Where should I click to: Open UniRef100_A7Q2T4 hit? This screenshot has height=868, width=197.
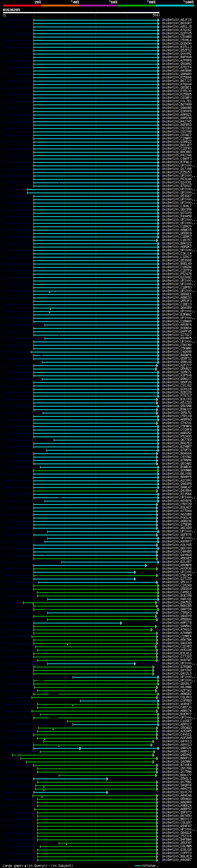coord(177,67)
